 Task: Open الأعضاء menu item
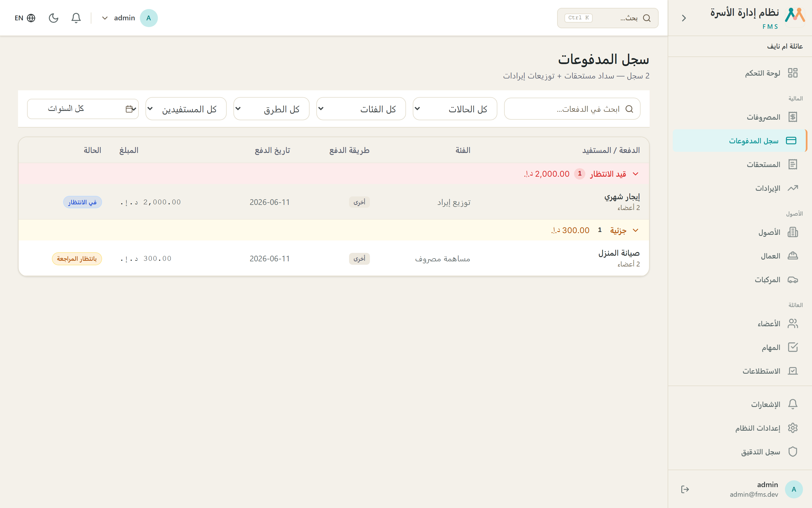[x=740, y=323]
